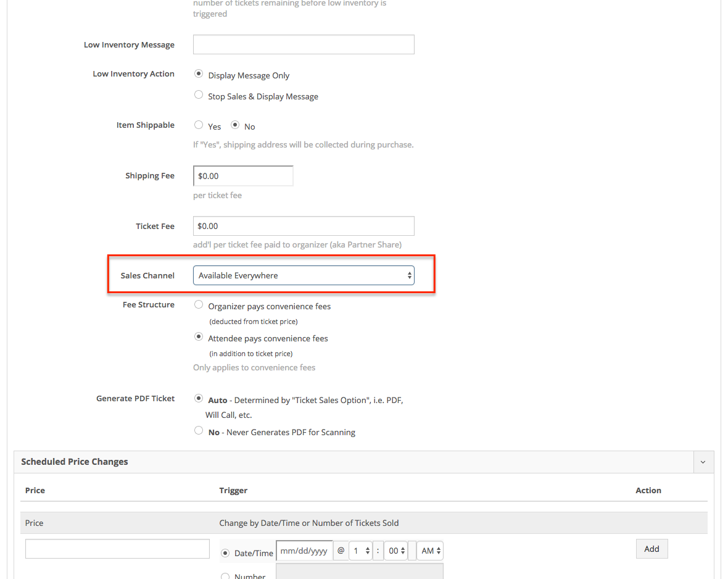Image resolution: width=728 pixels, height=579 pixels.
Task: Open the hour dropdown in trigger time
Action: coord(360,551)
